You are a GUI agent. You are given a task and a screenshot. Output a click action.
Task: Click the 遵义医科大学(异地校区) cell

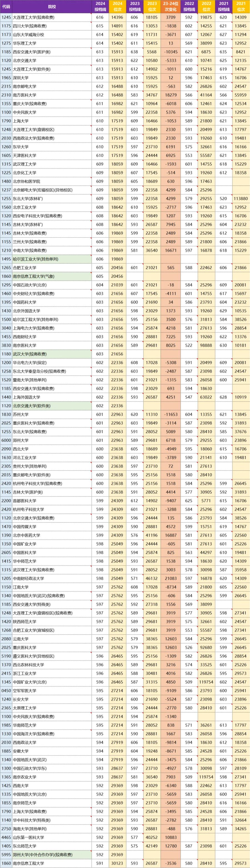[52, 656]
